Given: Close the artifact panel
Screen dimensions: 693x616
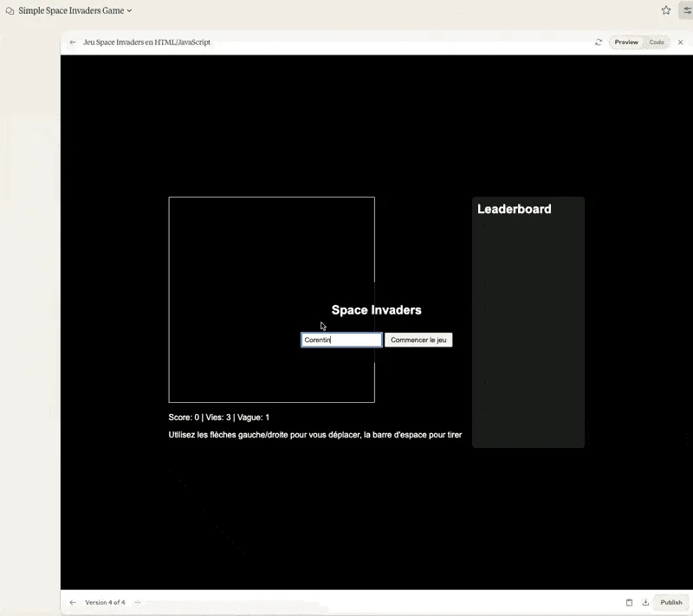Looking at the screenshot, I should pos(681,42).
